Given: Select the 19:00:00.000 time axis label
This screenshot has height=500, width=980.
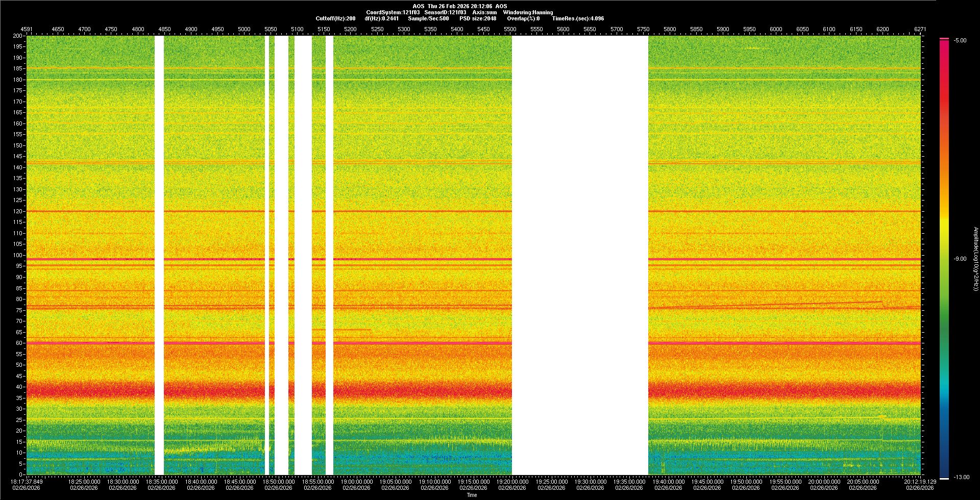Looking at the screenshot, I should pyautogui.click(x=357, y=482).
